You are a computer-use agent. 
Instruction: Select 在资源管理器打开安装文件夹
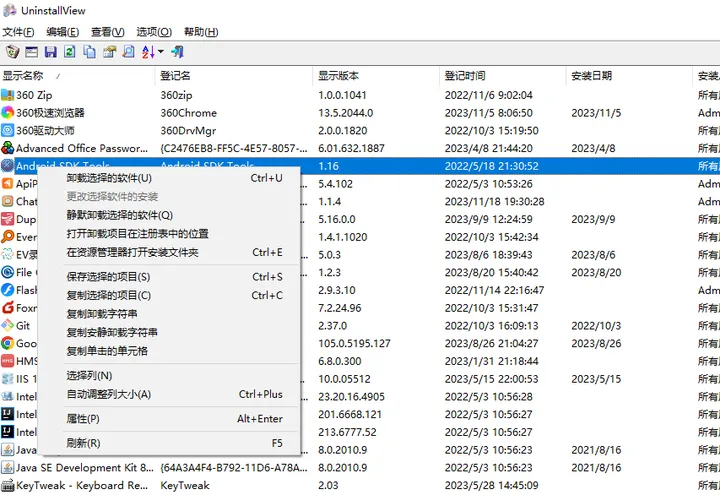(x=169, y=253)
